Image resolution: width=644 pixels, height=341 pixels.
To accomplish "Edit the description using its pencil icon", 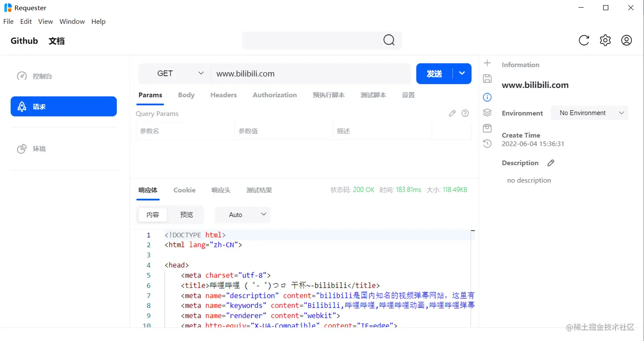I will tap(551, 163).
